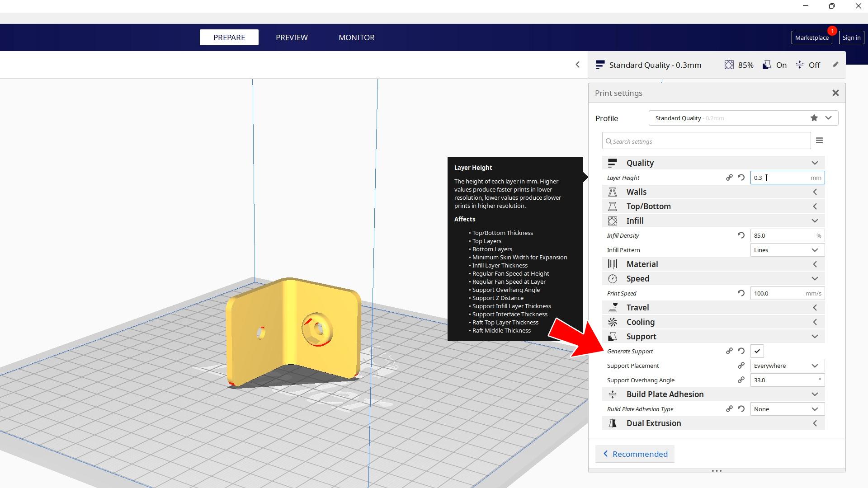Click the Recommended settings button
Image resolution: width=868 pixels, height=488 pixels.
tap(635, 454)
